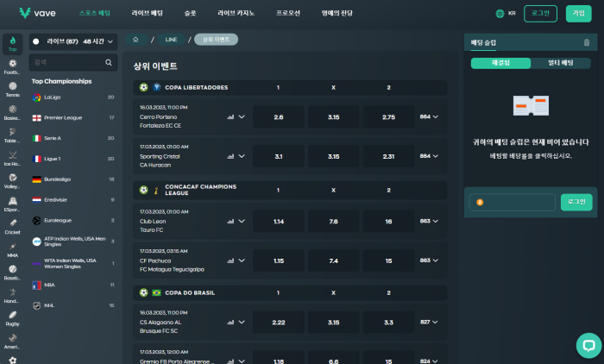Switch to the 멀티 베팅 tab
The image size is (604, 364).
(x=561, y=63)
